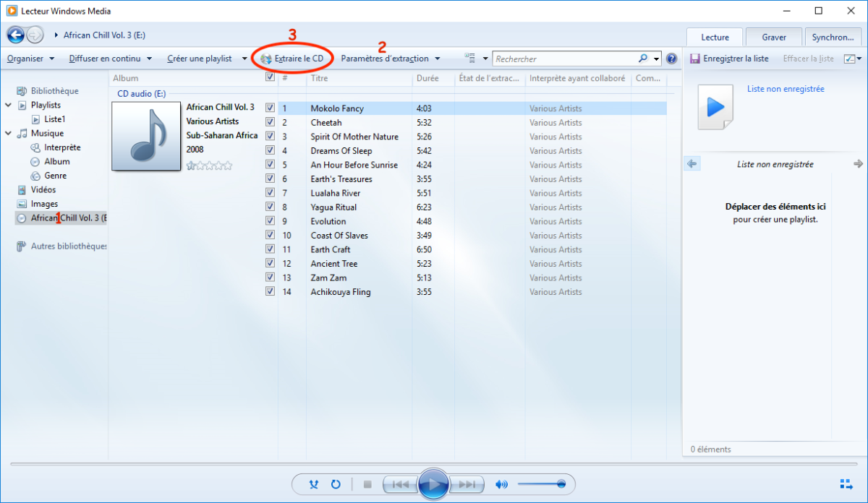Image resolution: width=868 pixels, height=503 pixels.
Task: Click the unsaved list play icon
Action: [x=715, y=107]
